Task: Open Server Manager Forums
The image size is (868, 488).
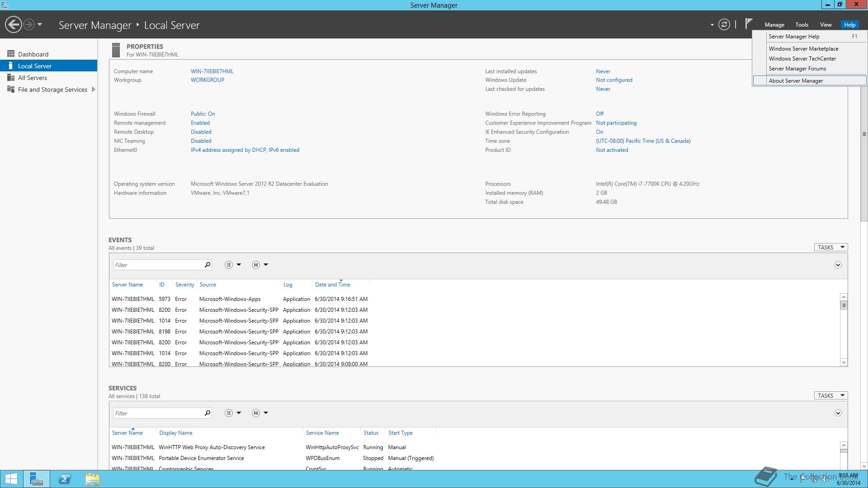Action: click(x=809, y=69)
